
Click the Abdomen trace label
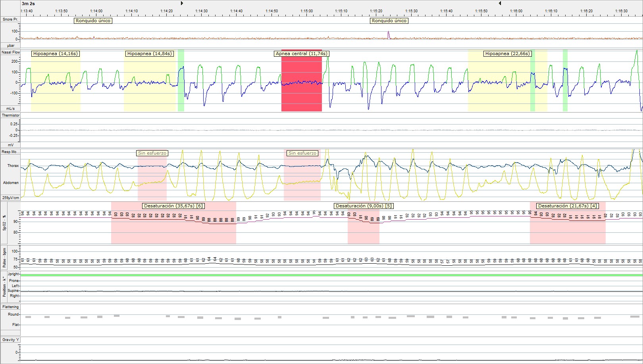click(11, 183)
